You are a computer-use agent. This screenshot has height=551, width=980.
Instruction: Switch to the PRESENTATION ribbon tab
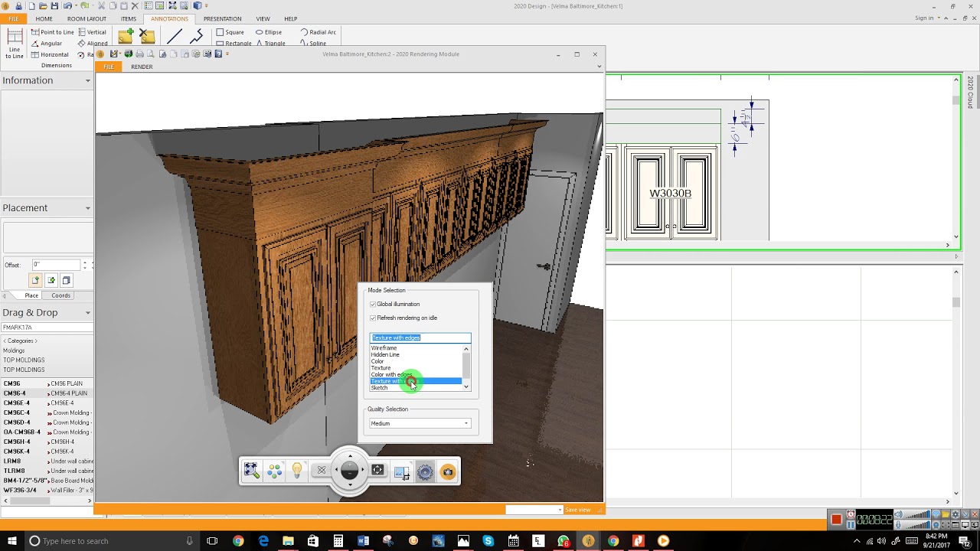pyautogui.click(x=222, y=18)
